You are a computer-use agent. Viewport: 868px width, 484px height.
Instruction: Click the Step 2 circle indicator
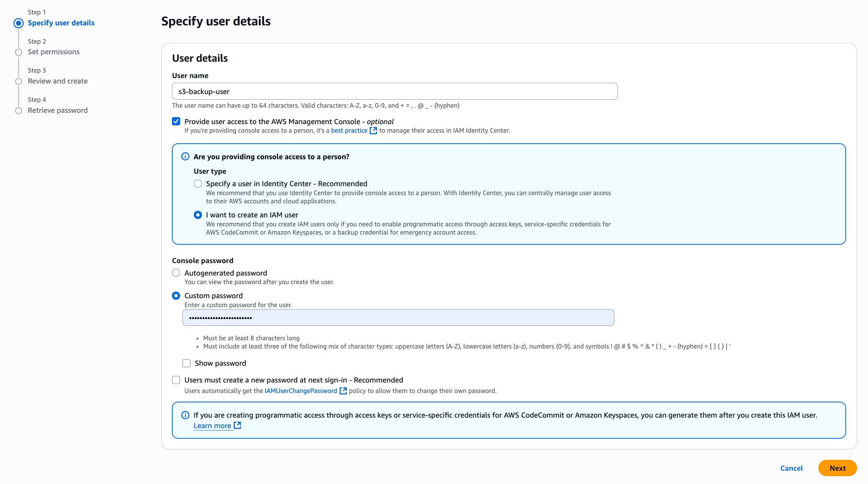pos(18,52)
